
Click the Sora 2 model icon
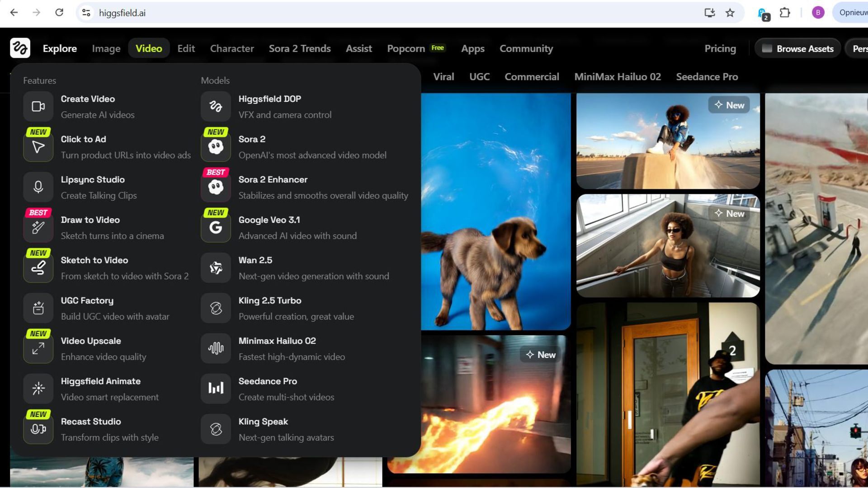pos(216,147)
